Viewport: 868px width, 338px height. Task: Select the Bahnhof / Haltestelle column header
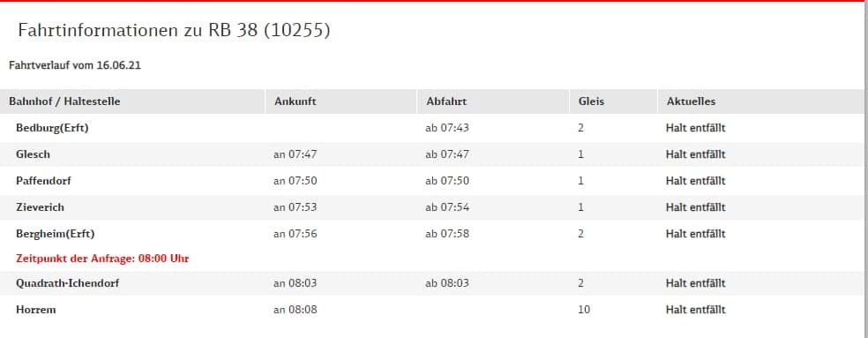64,101
